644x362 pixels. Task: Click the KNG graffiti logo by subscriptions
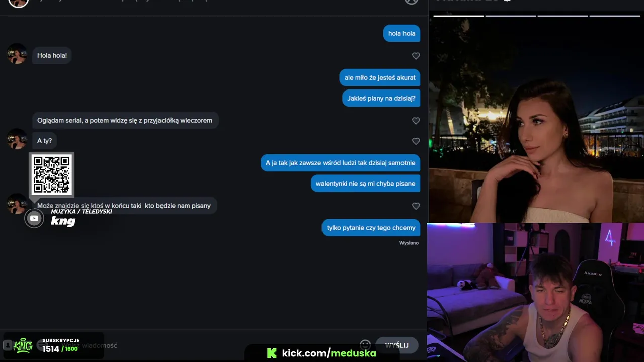click(x=23, y=345)
